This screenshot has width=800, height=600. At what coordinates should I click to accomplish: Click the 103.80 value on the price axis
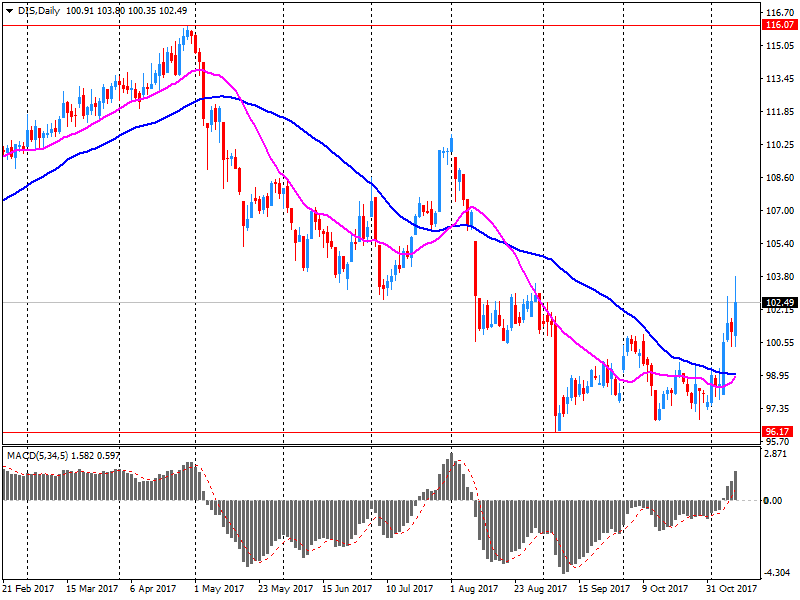pos(780,277)
